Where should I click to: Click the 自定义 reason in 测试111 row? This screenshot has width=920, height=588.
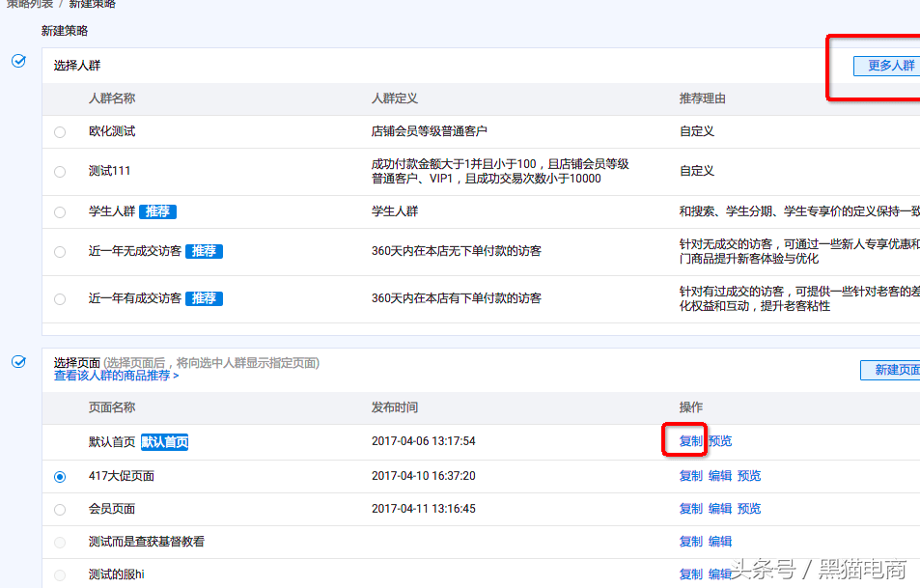coord(696,171)
